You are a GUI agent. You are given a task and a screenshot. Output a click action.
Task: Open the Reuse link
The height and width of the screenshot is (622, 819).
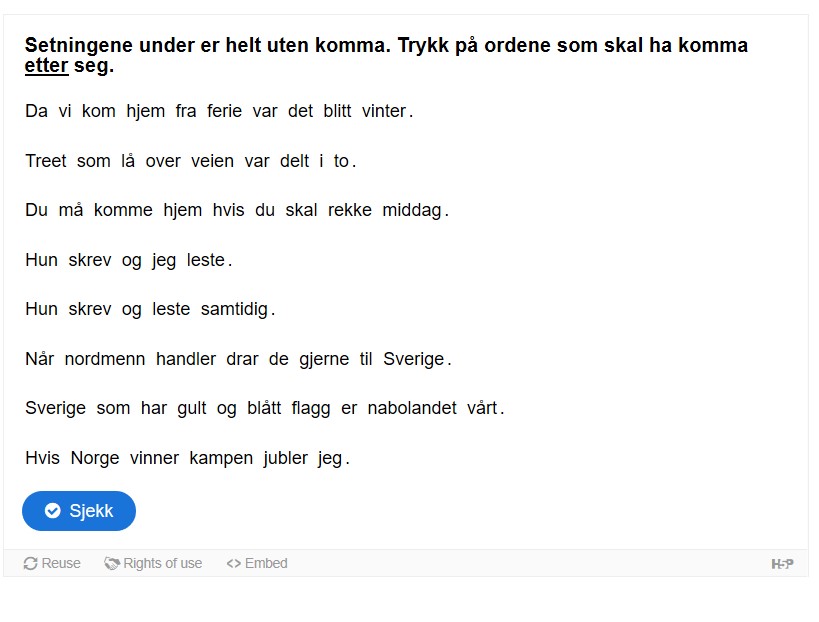pyautogui.click(x=52, y=564)
